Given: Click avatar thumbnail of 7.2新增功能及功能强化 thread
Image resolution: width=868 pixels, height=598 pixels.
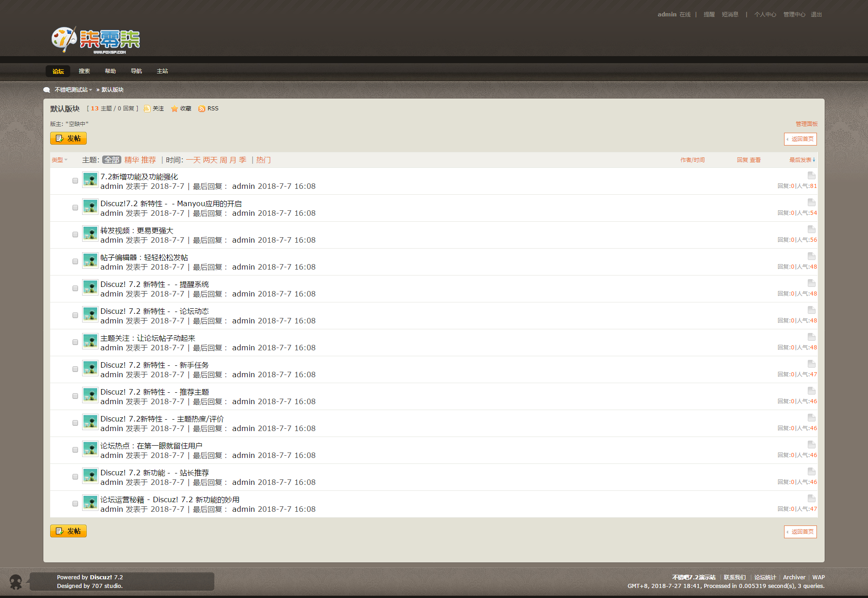Looking at the screenshot, I should click(x=90, y=180).
